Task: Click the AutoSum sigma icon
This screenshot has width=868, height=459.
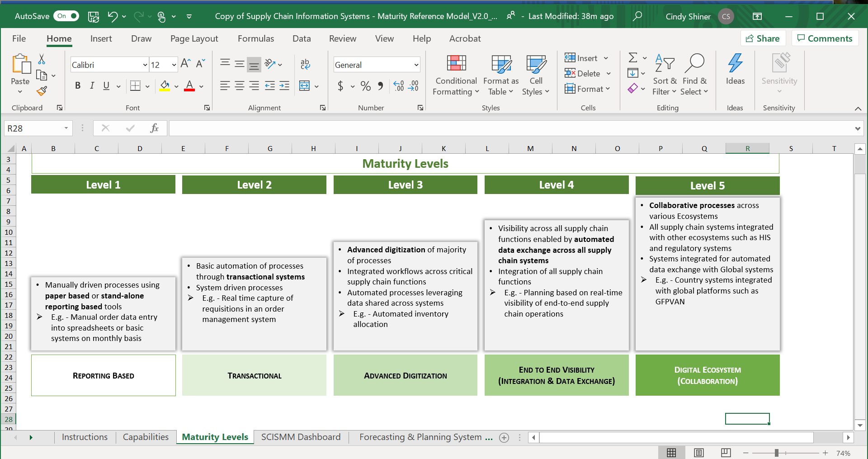Action: coord(633,58)
